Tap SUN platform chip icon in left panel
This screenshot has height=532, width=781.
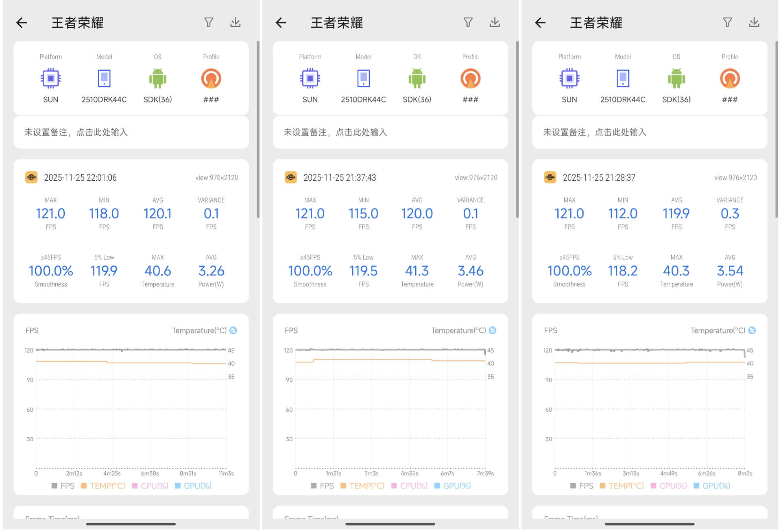pos(50,78)
